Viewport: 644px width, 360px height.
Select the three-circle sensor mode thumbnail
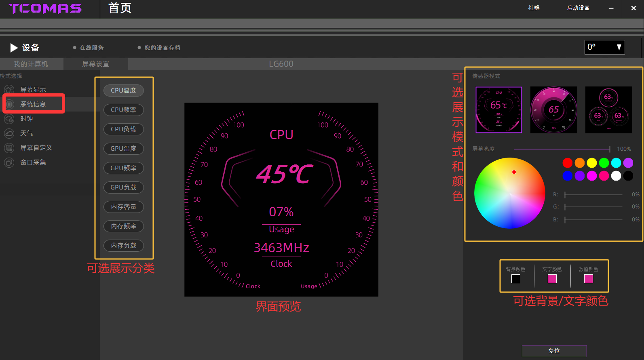click(x=608, y=110)
